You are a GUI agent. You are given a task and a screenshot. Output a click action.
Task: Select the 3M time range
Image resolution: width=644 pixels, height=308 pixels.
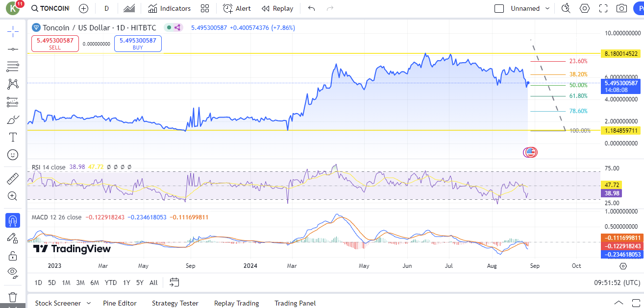80,283
